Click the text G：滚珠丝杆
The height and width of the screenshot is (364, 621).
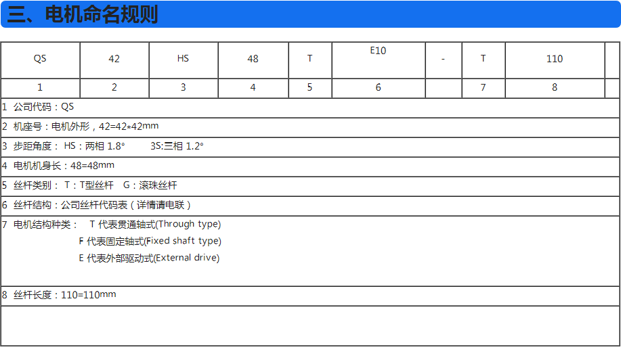150,185
